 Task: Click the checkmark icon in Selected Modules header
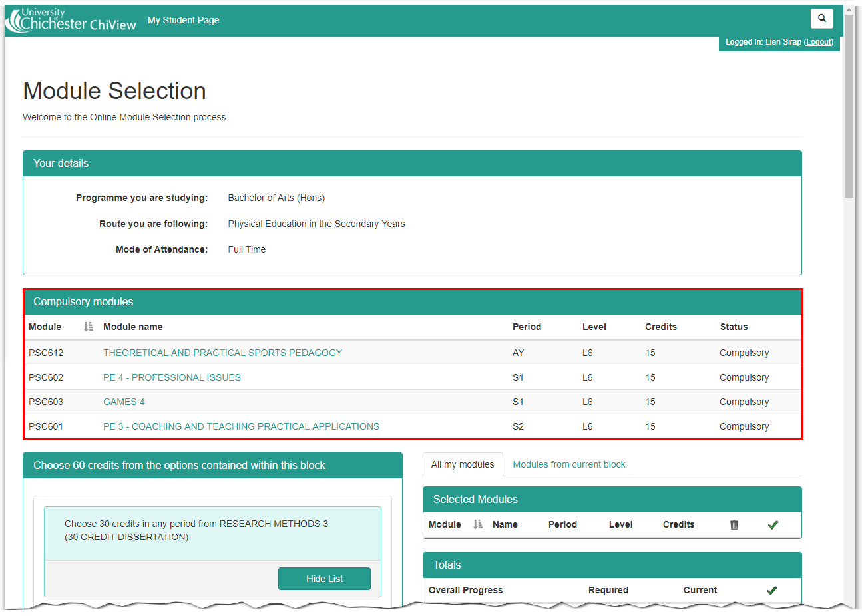point(773,524)
